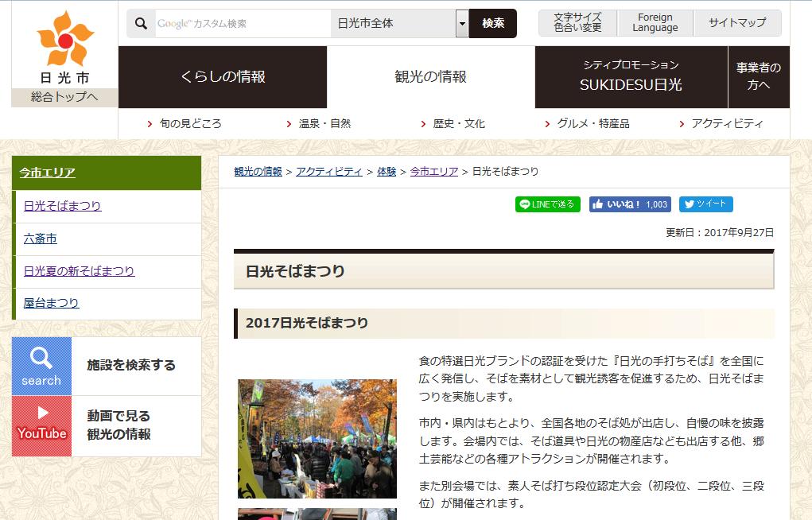This screenshot has width=812, height=520.
Task: Click 施設を検索する banner text
Action: coord(131,365)
